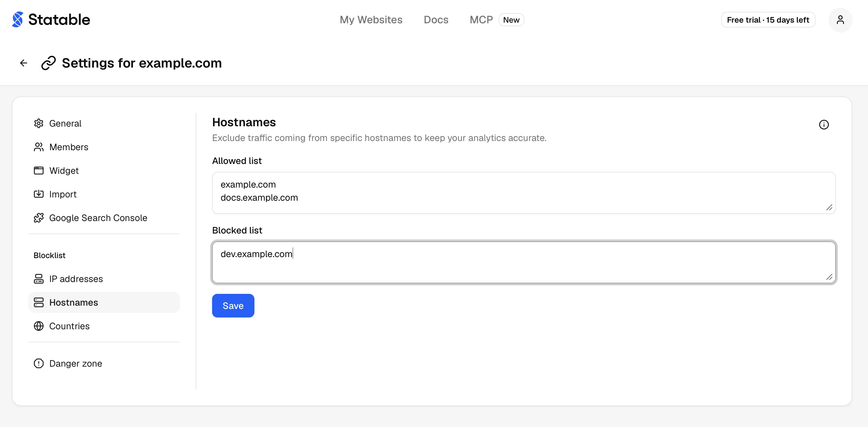
Task: Open the Import settings section
Action: (104, 194)
